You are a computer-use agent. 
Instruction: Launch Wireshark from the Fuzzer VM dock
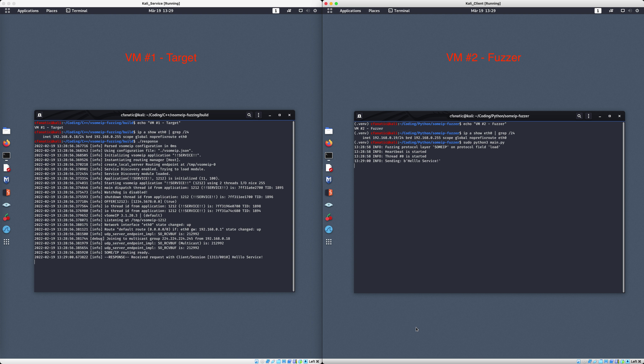click(x=329, y=230)
